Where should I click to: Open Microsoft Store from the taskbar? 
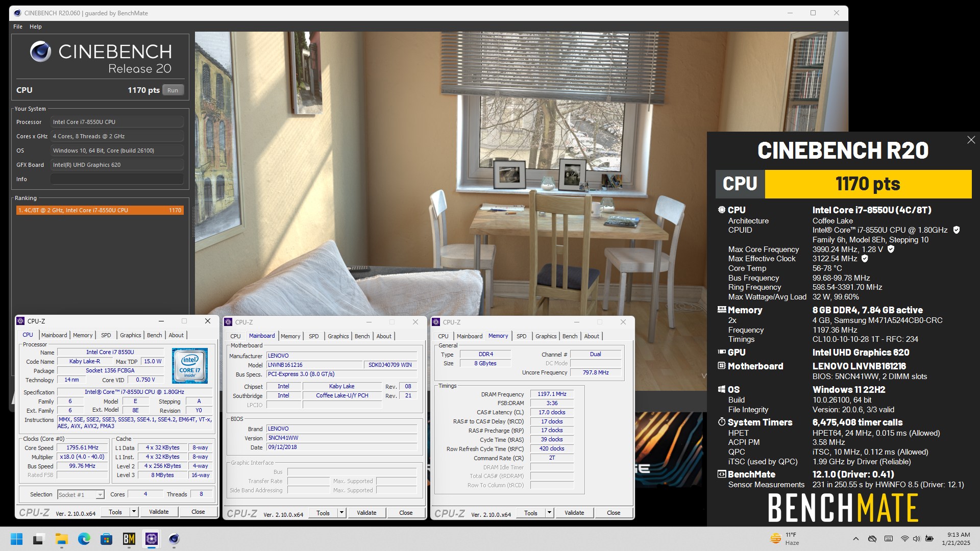pos(107,539)
